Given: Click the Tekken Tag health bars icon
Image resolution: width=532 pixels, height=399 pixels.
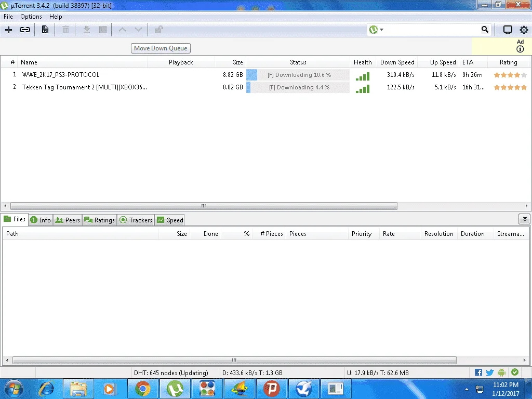Looking at the screenshot, I should point(362,89).
